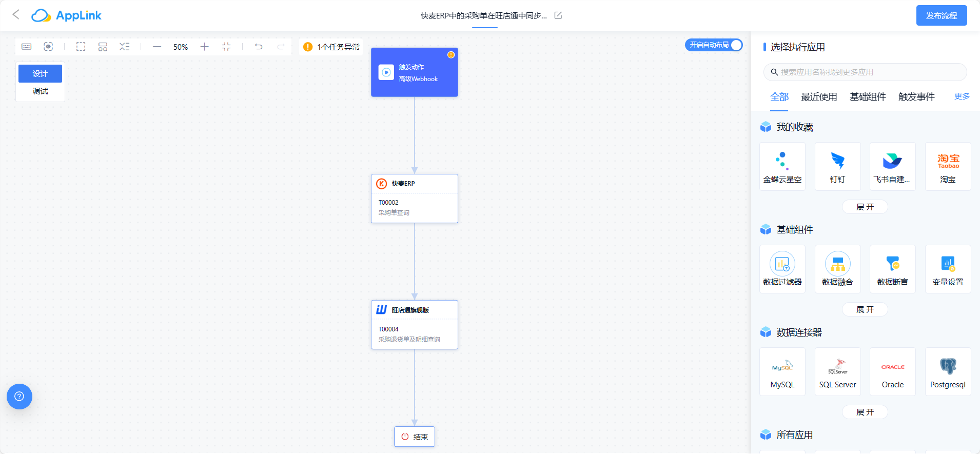Choose the 金蝶云星空 app

(x=782, y=167)
